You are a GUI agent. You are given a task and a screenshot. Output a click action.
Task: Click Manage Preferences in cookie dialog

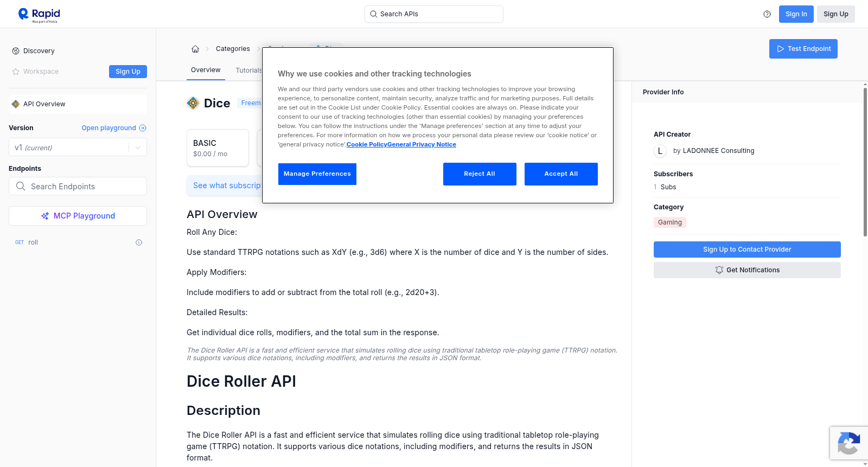click(317, 174)
